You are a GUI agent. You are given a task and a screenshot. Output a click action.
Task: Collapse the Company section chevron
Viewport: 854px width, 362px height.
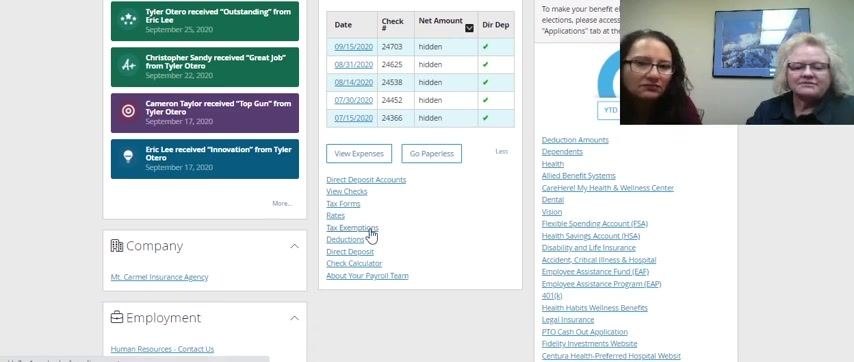[x=294, y=246]
